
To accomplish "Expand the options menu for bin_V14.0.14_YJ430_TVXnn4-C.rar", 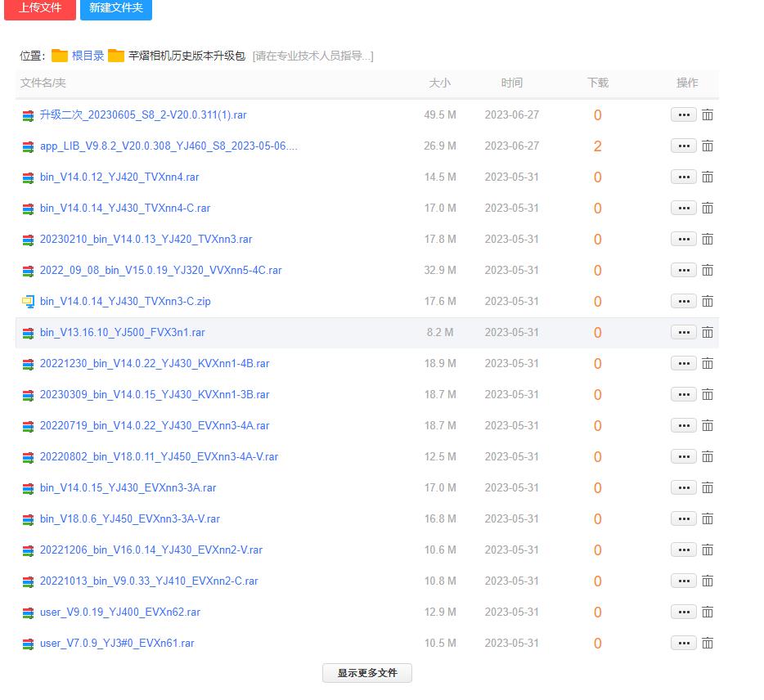I will click(683, 209).
